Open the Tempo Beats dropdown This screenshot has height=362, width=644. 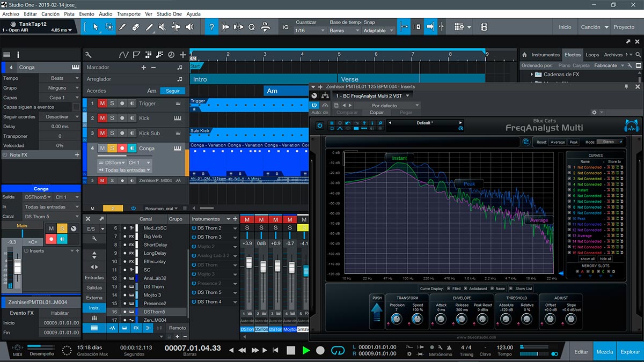[60, 78]
